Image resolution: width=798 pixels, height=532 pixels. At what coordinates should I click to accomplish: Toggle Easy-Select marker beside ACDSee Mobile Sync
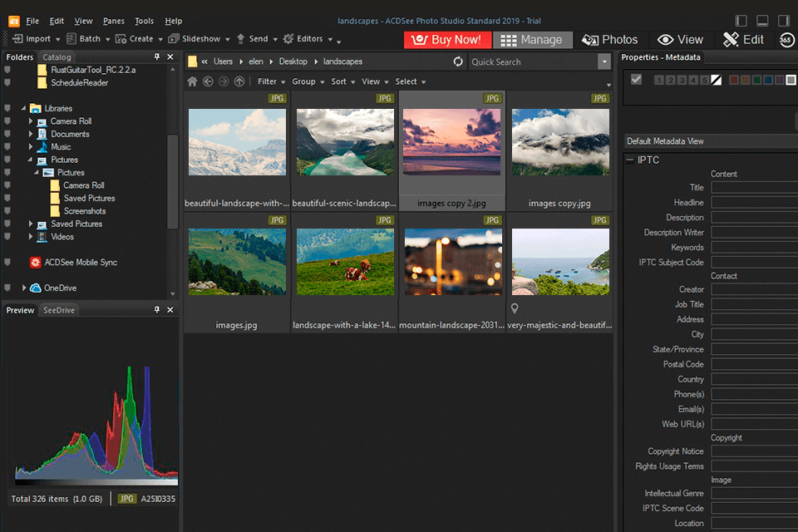pyautogui.click(x=7, y=262)
